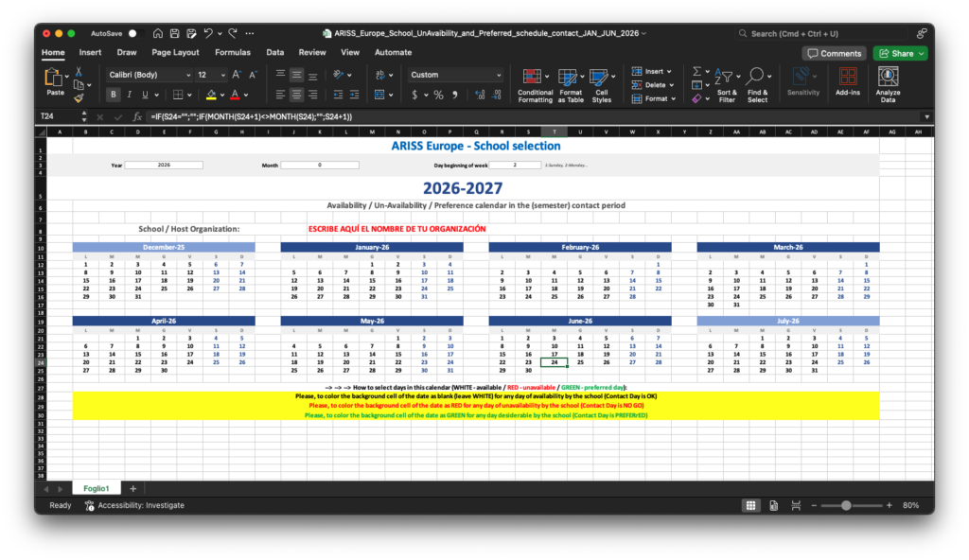Click the Cut scissors icon
This screenshot has width=969, height=560.
[79, 71]
